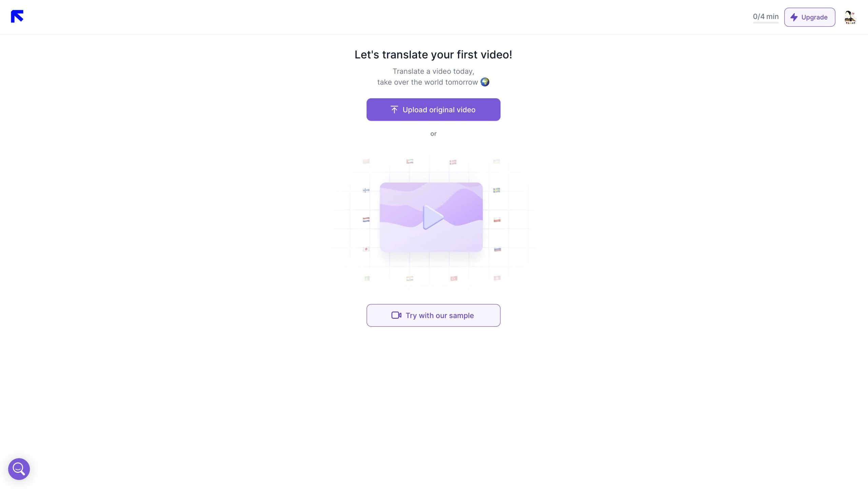
Task: Click the Finnish flag icon
Action: pos(366,190)
